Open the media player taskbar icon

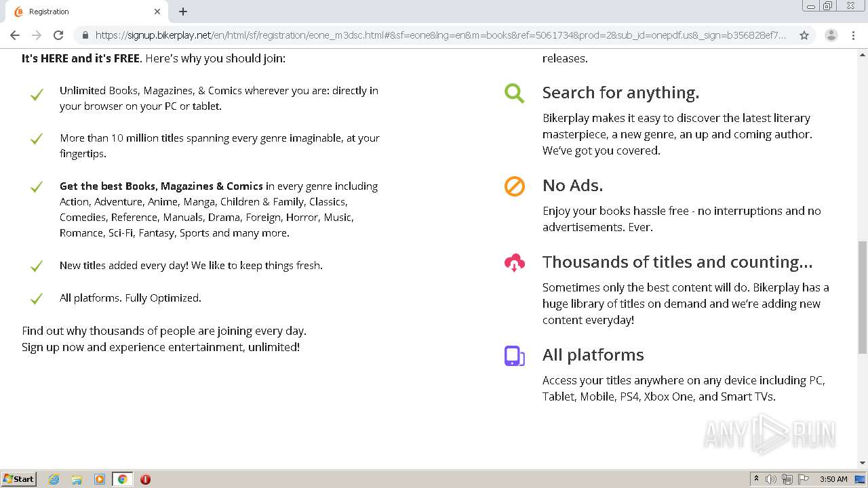tap(100, 479)
